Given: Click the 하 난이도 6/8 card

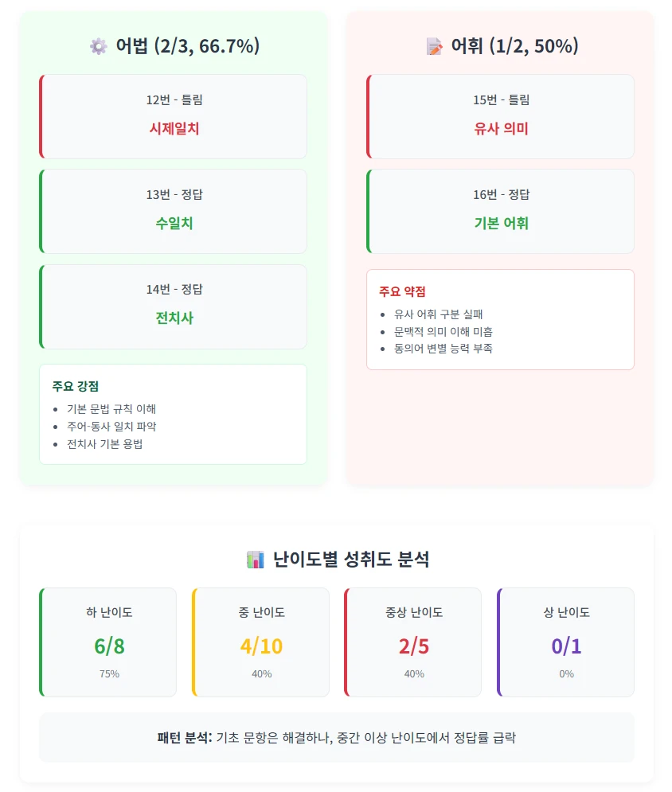Looking at the screenshot, I should click(x=108, y=642).
